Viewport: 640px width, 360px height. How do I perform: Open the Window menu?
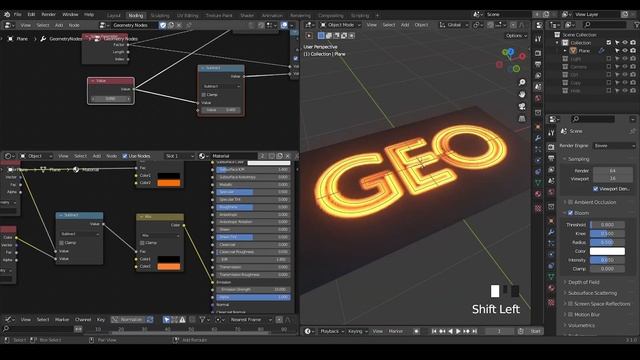tap(70, 14)
